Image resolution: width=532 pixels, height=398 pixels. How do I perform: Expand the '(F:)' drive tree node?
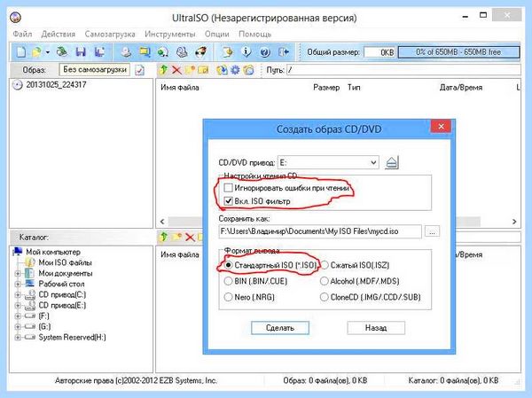coord(18,316)
